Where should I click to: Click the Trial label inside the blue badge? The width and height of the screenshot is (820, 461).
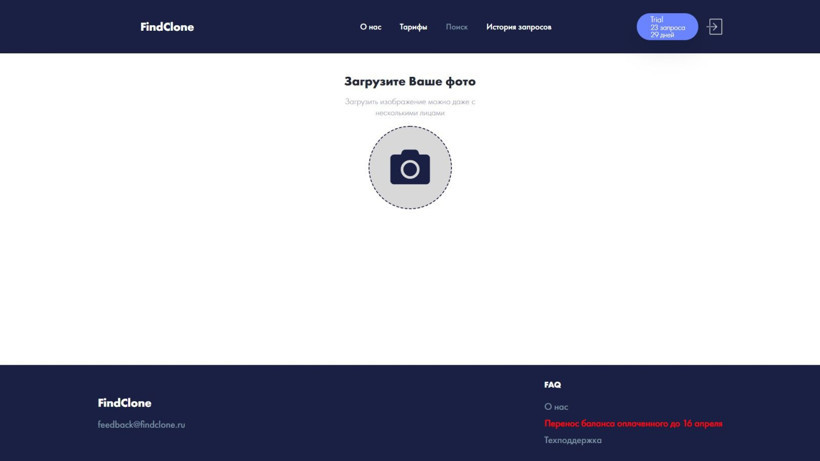[x=656, y=20]
